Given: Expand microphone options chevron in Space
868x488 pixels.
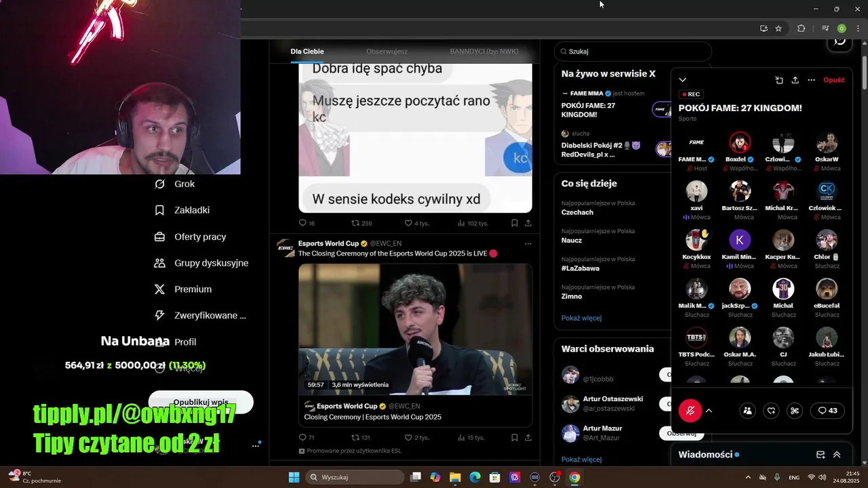Looking at the screenshot, I should tap(709, 411).
